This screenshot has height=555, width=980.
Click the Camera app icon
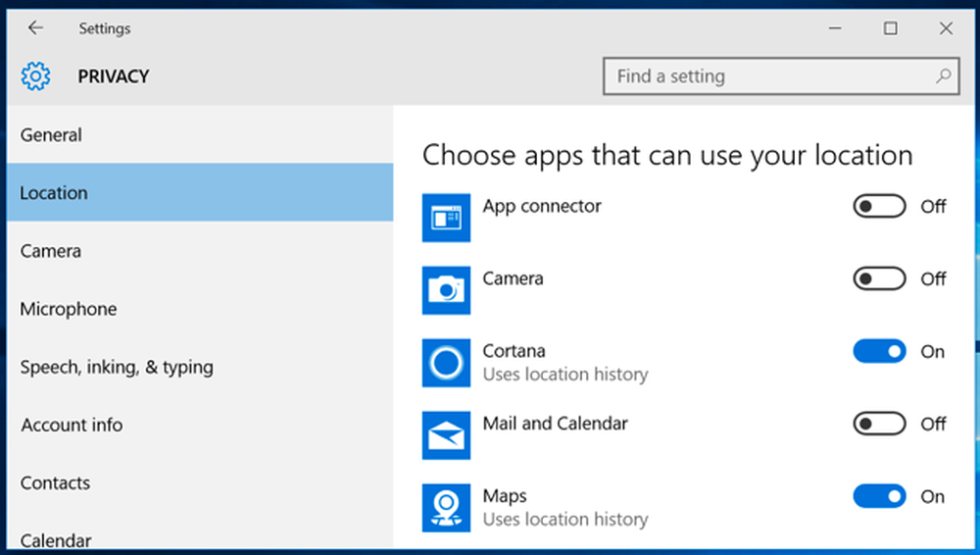446,290
